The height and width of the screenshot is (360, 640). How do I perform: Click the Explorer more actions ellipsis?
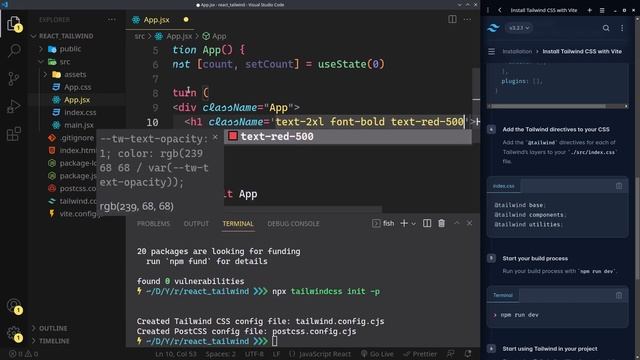click(x=111, y=20)
